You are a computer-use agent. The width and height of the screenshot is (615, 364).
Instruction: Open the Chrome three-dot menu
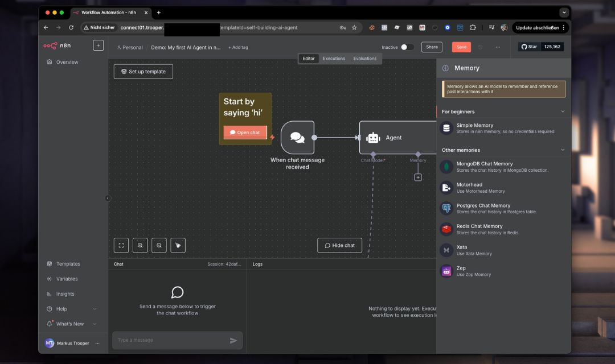tap(564, 27)
